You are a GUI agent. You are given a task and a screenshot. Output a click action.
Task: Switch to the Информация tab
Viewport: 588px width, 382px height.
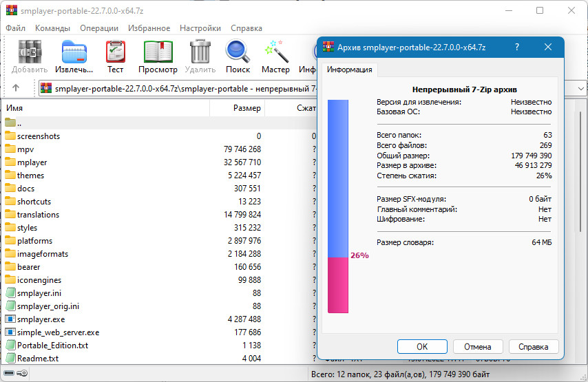[350, 70]
